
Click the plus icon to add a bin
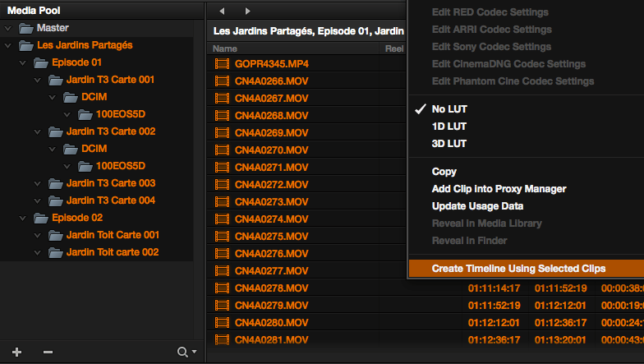coord(16,352)
